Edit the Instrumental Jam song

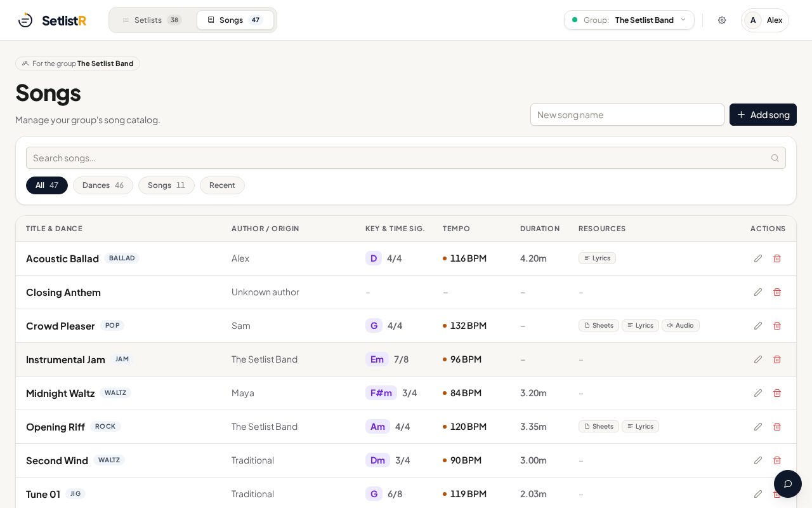(x=757, y=359)
